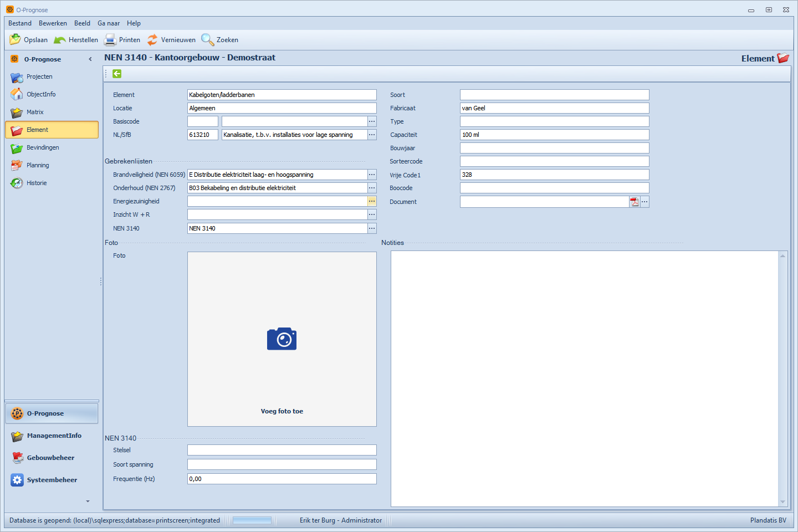Open the Systeembeheer module

[x=52, y=480]
